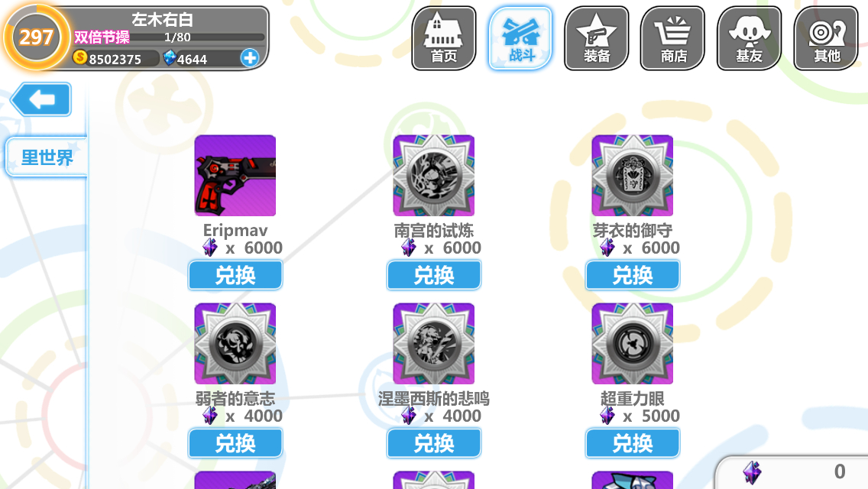Go back with the blue arrow button
Screen dimensions: 868x489
click(x=41, y=99)
